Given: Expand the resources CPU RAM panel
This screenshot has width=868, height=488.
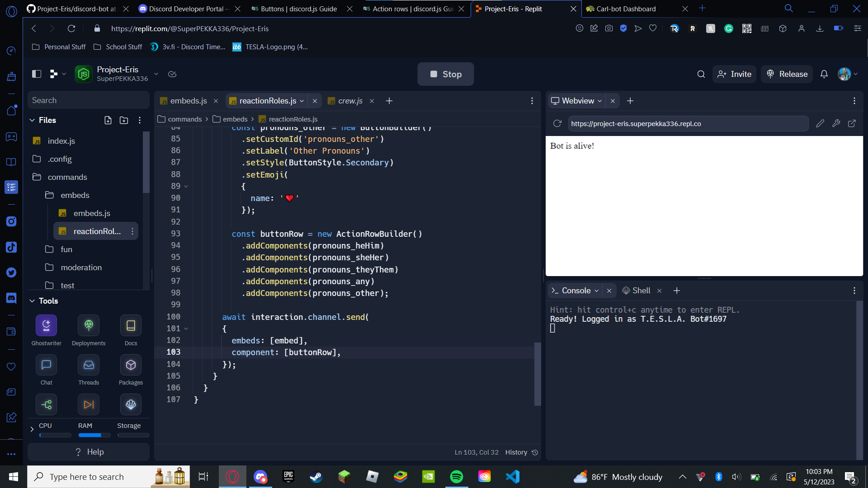Looking at the screenshot, I should point(32,429).
